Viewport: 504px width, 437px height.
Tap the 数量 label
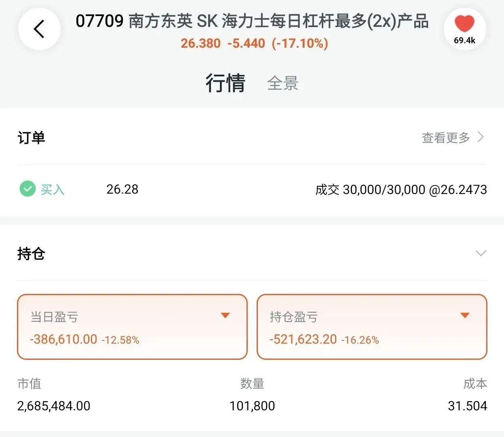click(x=252, y=384)
